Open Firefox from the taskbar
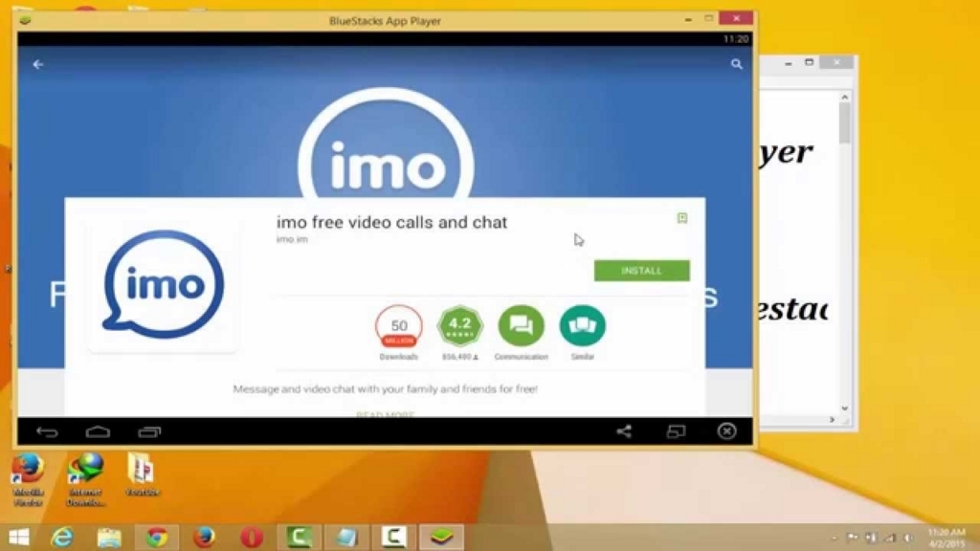980x551 pixels. coord(204,538)
